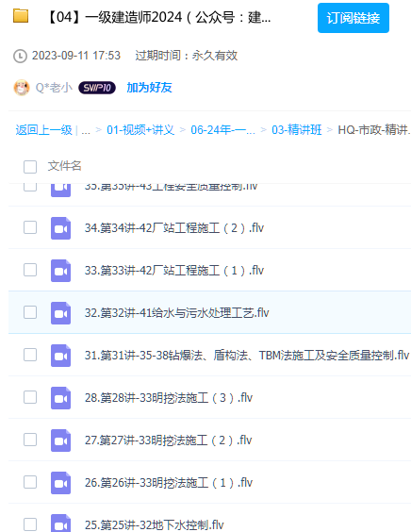Check the box for 26.第26讲-33明挖法施工（1）.flv

[x=30, y=482]
